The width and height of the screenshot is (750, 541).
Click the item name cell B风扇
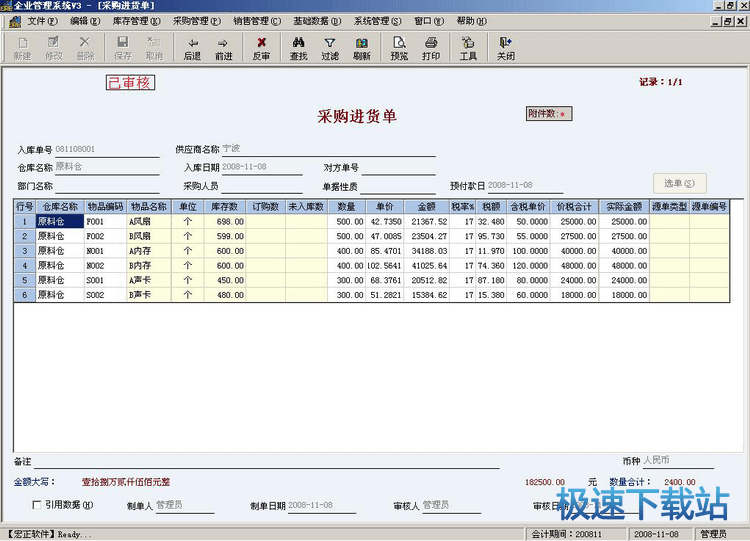149,236
